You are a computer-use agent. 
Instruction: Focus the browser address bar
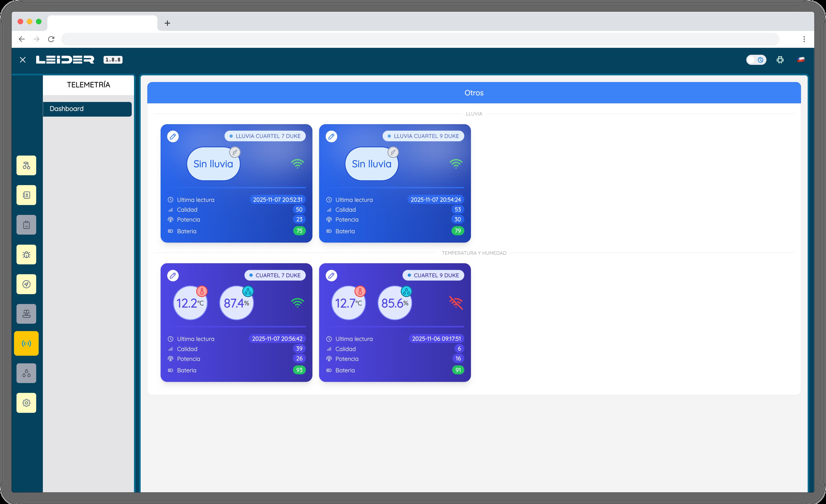tap(420, 39)
